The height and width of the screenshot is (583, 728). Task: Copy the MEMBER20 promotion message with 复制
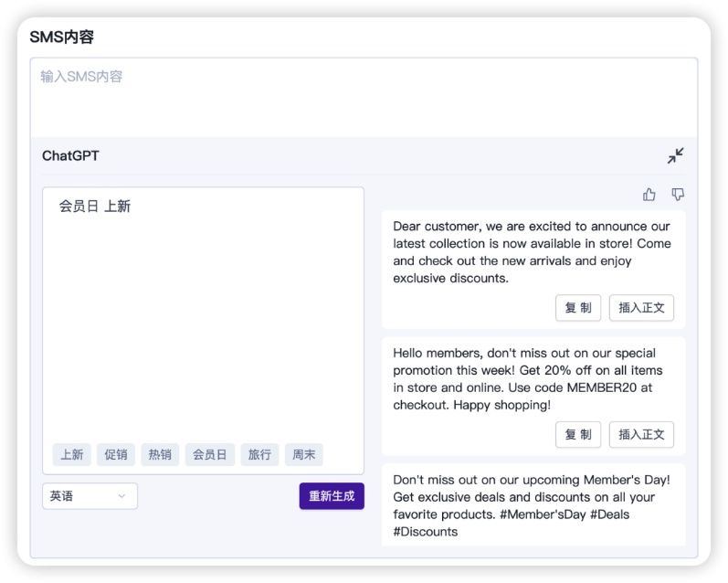click(x=578, y=434)
